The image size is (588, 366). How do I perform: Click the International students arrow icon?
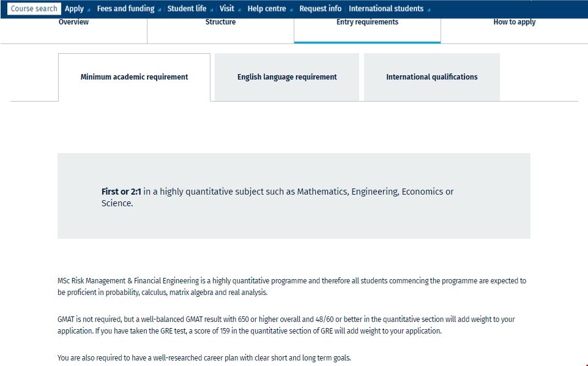pyautogui.click(x=428, y=10)
